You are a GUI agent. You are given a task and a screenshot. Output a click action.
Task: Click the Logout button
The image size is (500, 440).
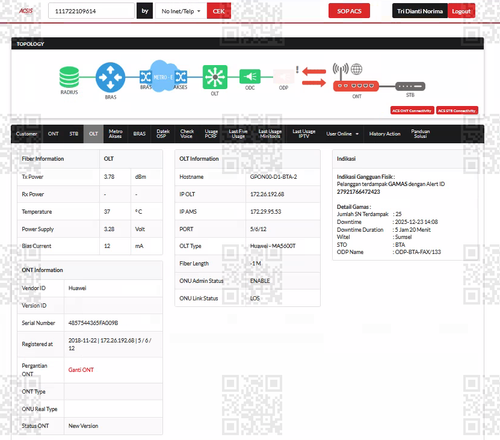click(461, 11)
